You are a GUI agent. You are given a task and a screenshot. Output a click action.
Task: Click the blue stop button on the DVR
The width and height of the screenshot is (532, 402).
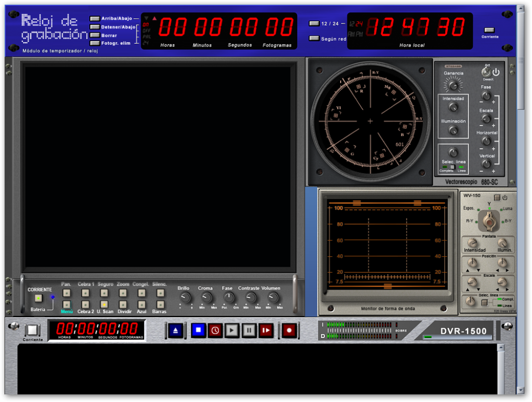198,330
